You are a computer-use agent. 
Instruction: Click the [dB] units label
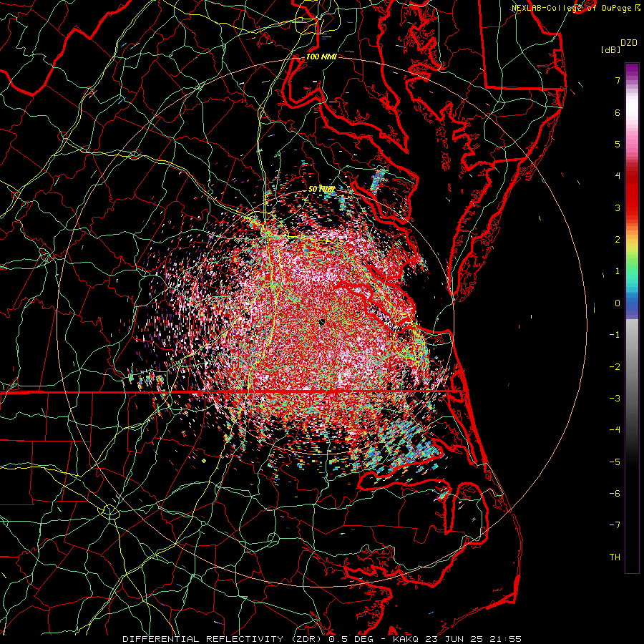[610, 49]
